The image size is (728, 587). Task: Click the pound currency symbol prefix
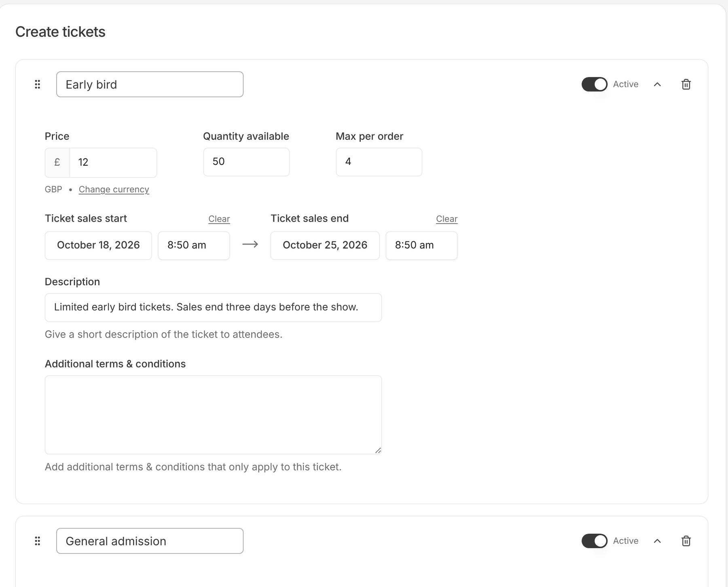(x=57, y=163)
